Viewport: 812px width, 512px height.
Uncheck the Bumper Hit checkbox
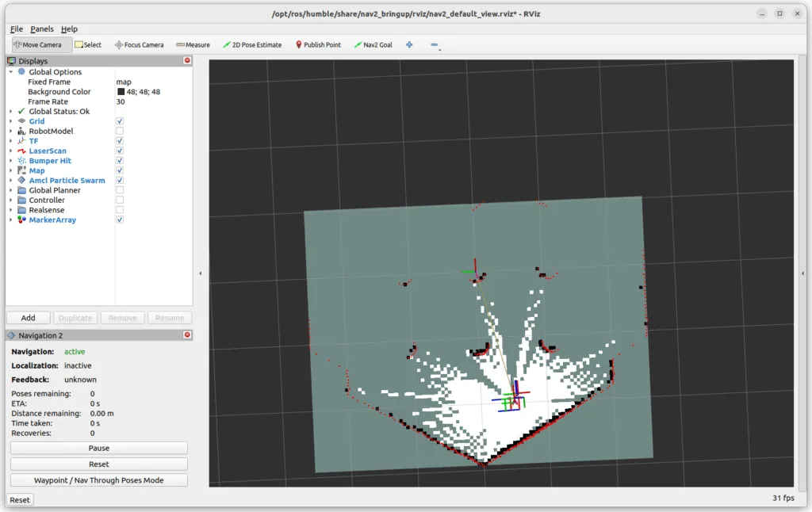pos(120,160)
